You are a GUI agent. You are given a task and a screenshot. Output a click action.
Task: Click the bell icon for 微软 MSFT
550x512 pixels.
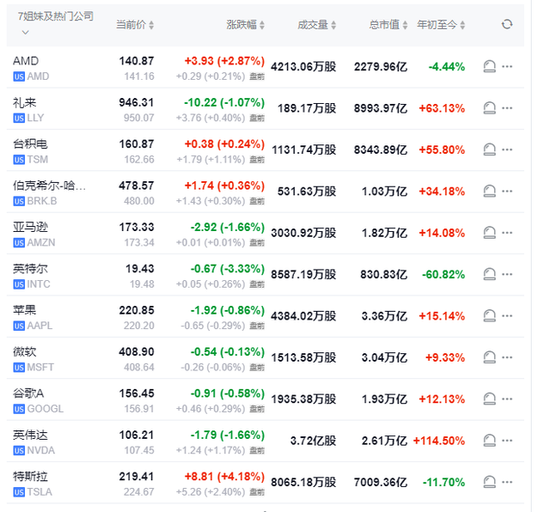489,357
